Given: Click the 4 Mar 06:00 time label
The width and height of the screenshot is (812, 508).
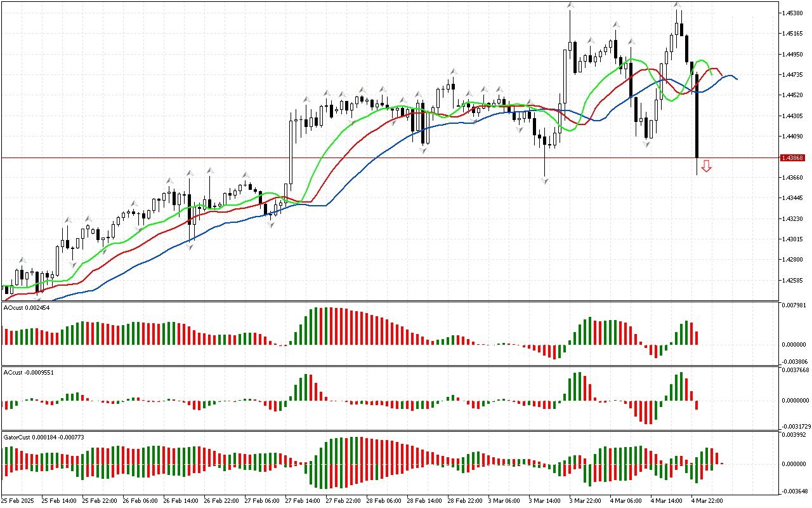Looking at the screenshot, I should [x=626, y=500].
